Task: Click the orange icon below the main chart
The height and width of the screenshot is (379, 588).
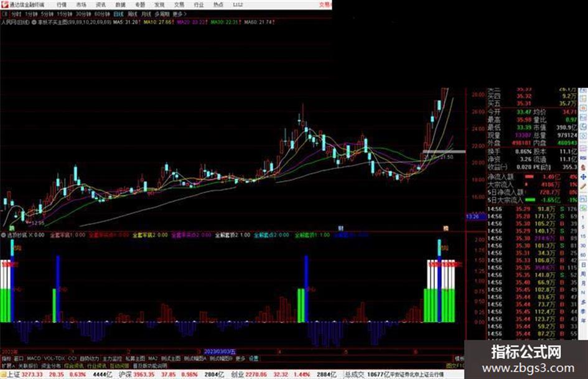Action: pyautogui.click(x=446, y=228)
